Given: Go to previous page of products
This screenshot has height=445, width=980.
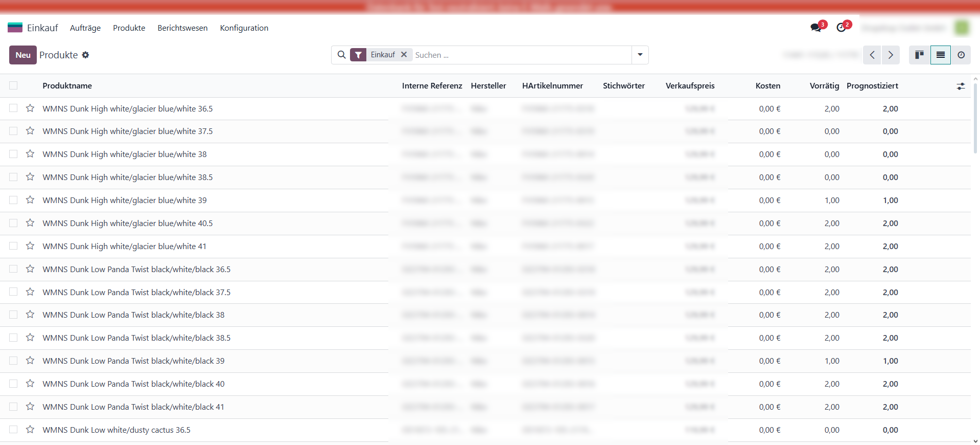Looking at the screenshot, I should pyautogui.click(x=872, y=55).
